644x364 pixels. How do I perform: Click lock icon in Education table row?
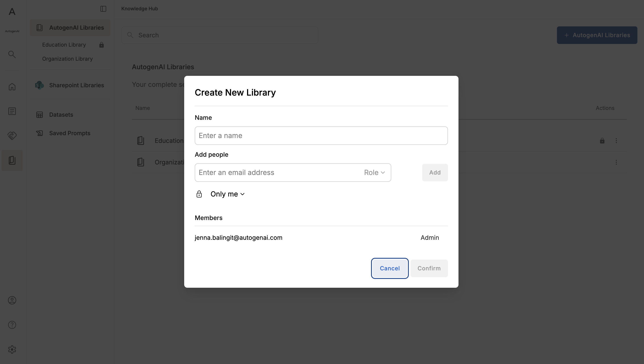(602, 141)
